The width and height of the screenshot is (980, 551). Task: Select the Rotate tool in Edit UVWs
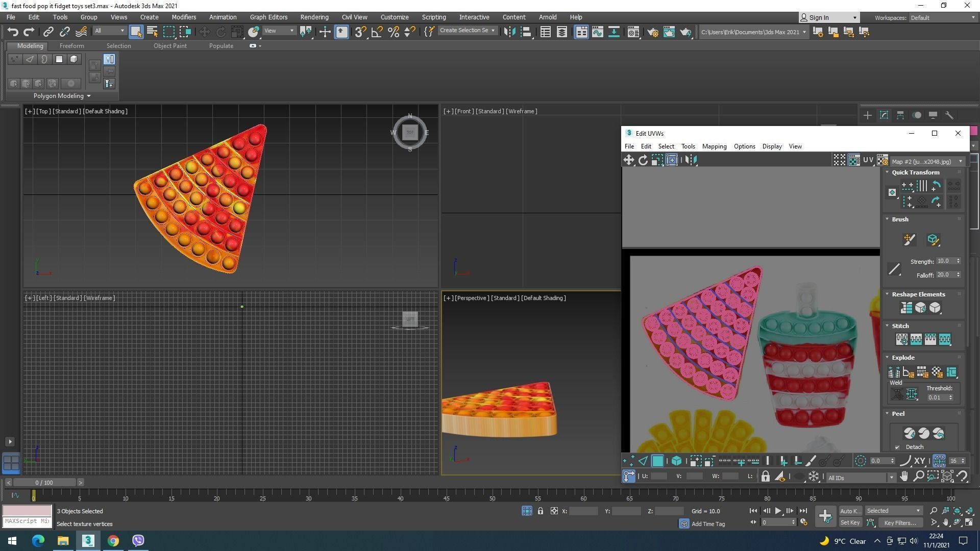643,160
